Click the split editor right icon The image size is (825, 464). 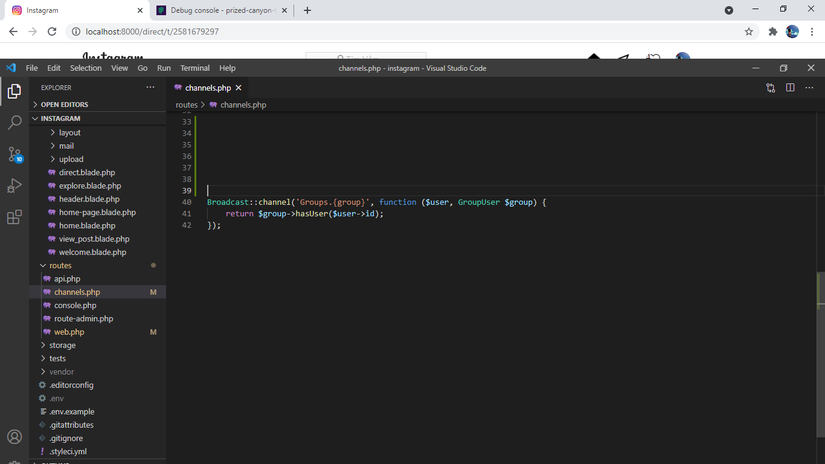790,88
